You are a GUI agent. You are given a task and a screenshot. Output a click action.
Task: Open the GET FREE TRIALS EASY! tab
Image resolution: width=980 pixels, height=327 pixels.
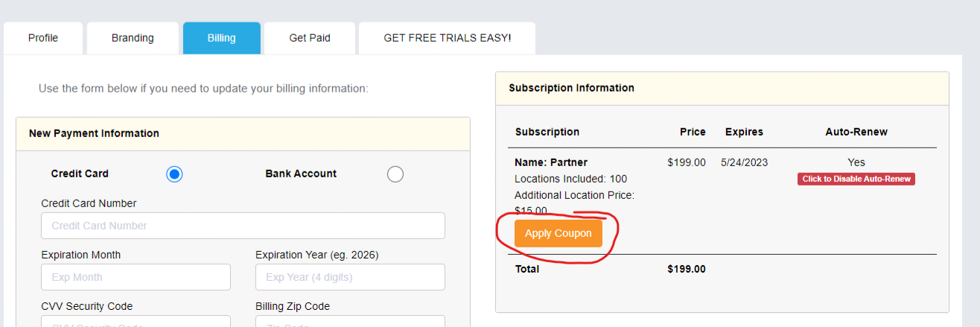(x=447, y=38)
